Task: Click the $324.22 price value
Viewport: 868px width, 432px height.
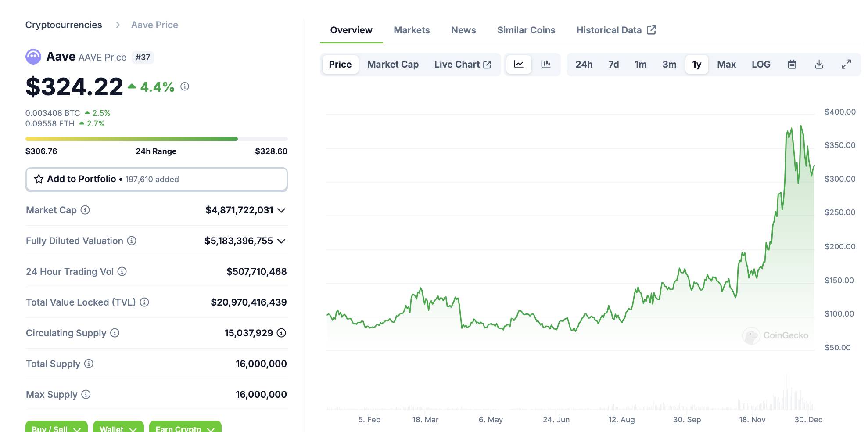Action: tap(74, 86)
